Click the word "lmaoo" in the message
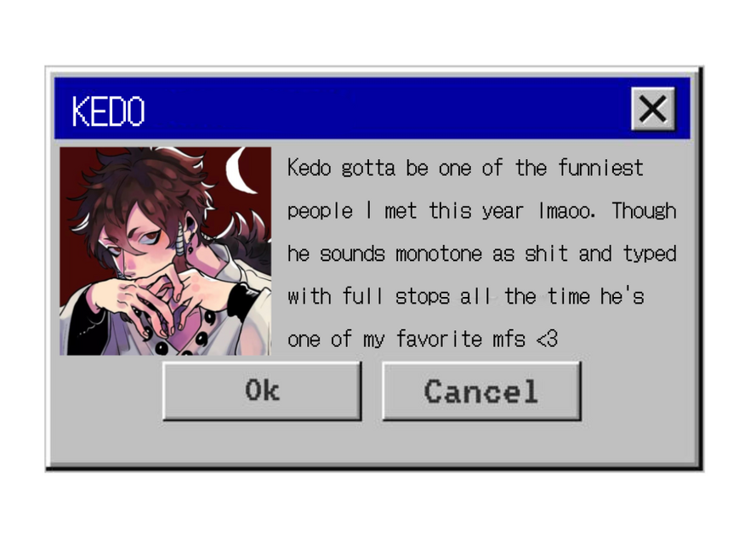The width and height of the screenshot is (756, 536). click(564, 211)
